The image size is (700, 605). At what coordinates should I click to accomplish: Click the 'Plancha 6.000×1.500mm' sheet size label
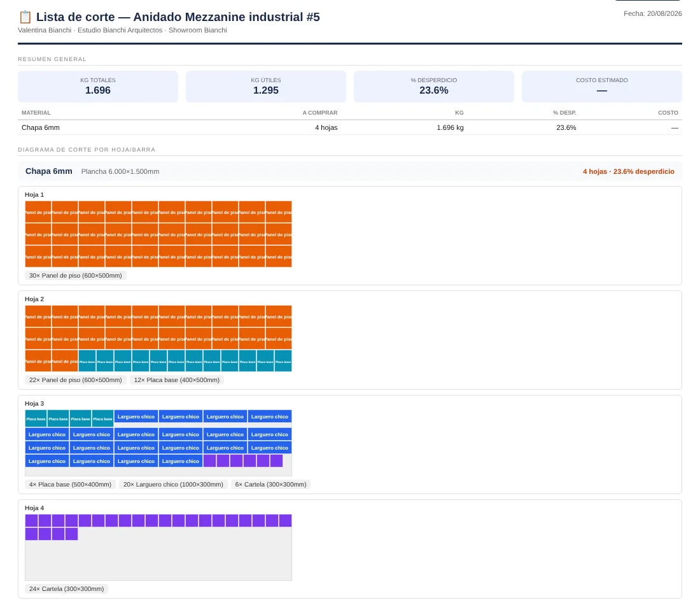pos(120,171)
